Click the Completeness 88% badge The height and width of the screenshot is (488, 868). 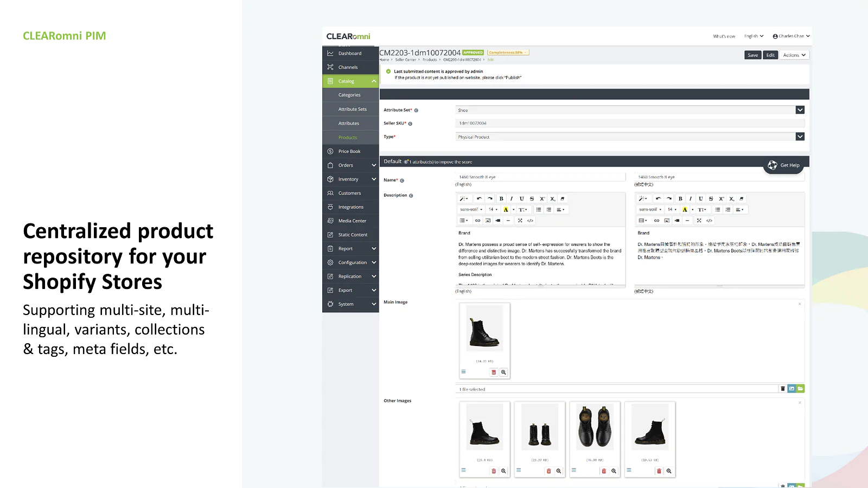pos(508,53)
